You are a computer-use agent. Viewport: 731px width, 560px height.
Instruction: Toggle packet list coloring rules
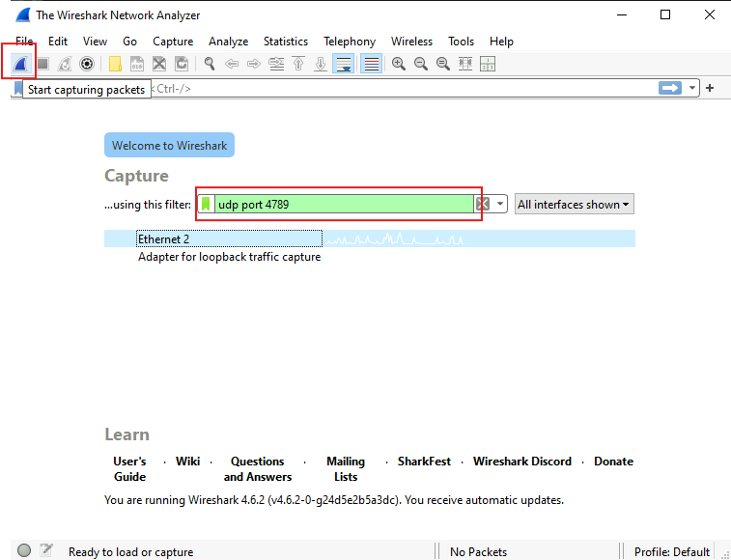click(371, 64)
